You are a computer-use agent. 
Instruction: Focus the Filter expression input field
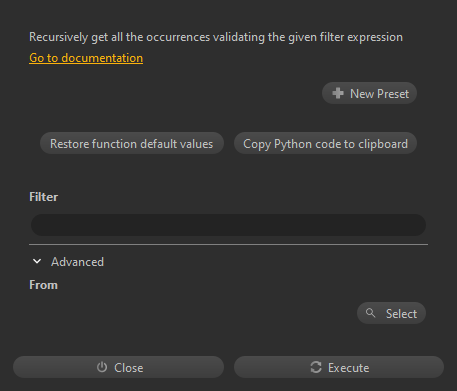[228, 225]
